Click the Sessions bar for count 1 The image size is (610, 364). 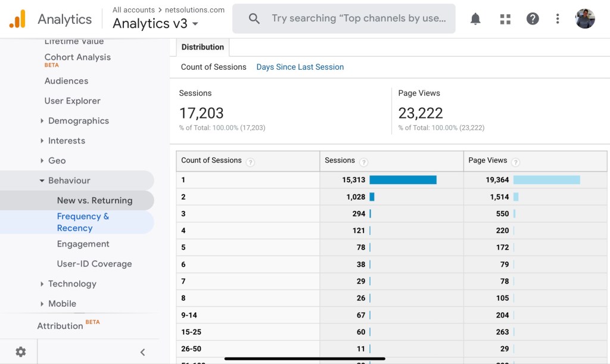click(x=403, y=180)
